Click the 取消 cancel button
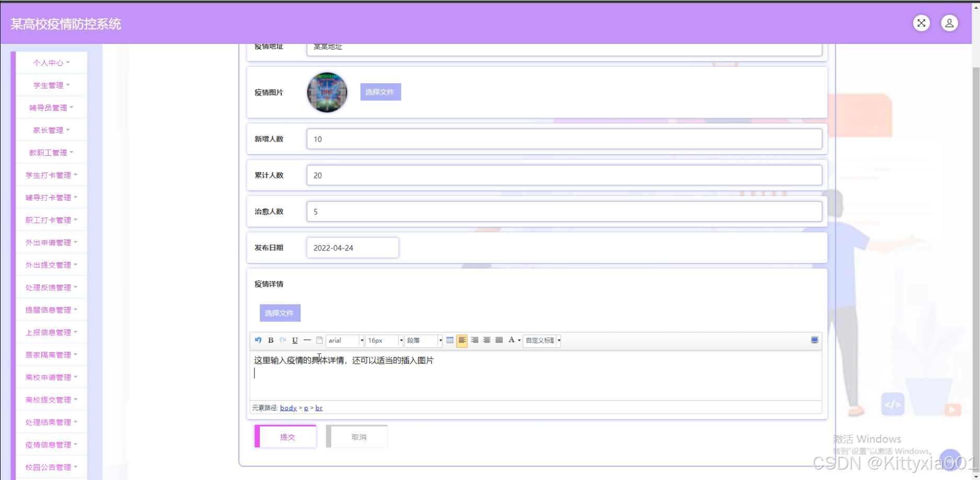This screenshot has height=480, width=980. tap(358, 437)
